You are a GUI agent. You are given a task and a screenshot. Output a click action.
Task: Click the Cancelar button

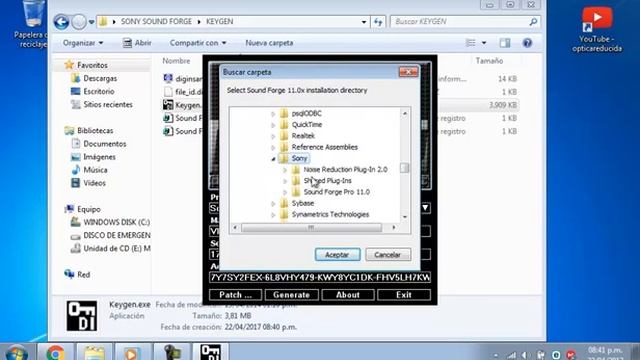click(388, 255)
